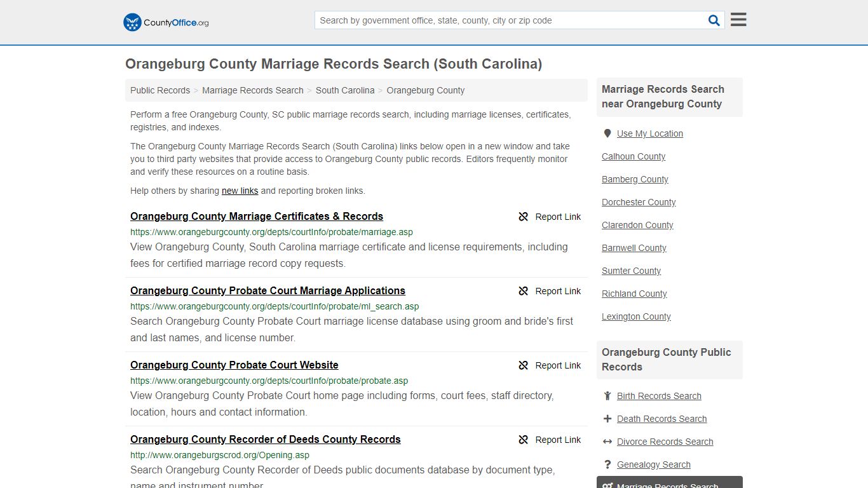Click the double-arrow icon for Divorce Records Search
This screenshot has height=488, width=868.
607,442
